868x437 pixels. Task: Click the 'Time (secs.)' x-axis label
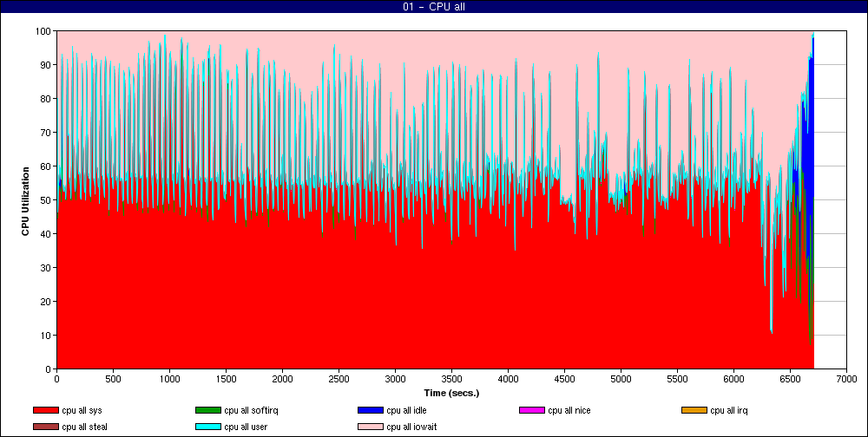click(x=451, y=394)
